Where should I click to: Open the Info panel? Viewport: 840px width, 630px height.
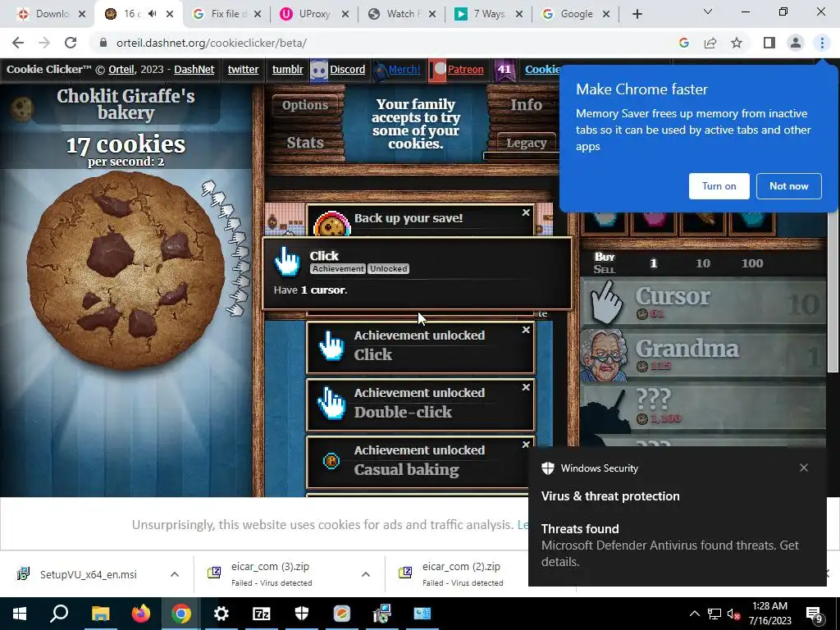pyautogui.click(x=526, y=105)
